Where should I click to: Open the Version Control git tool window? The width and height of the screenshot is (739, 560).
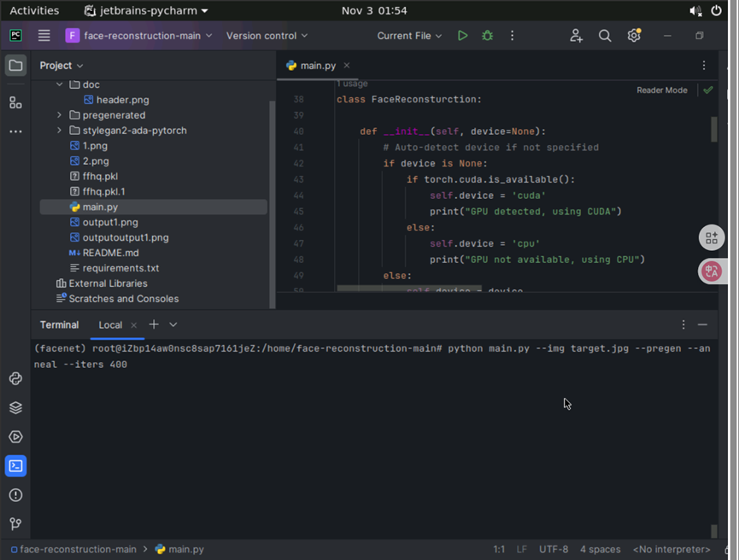click(x=15, y=523)
